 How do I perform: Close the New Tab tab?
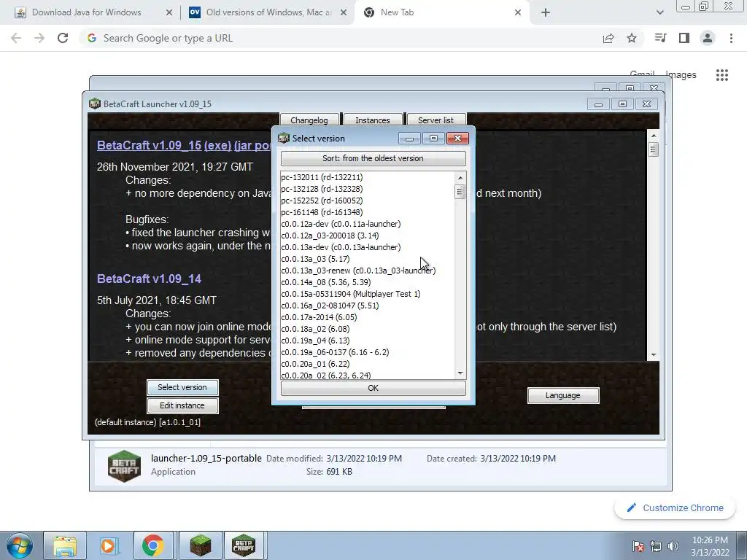[x=518, y=13]
